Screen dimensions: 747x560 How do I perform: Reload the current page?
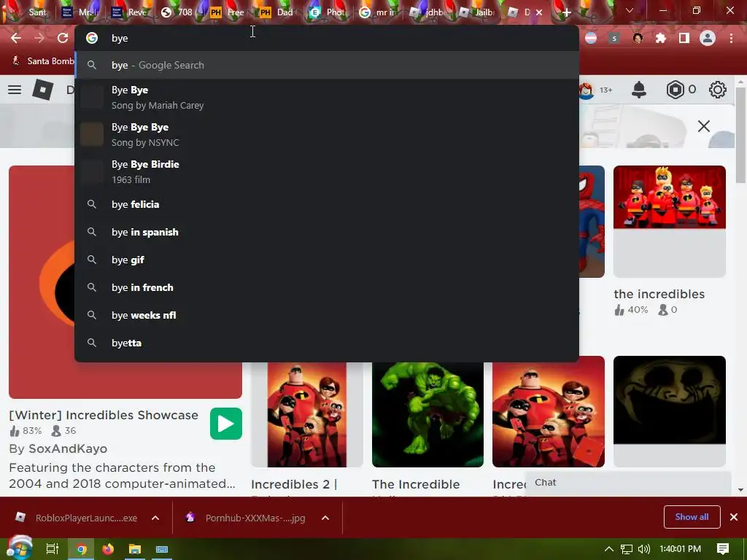63,38
